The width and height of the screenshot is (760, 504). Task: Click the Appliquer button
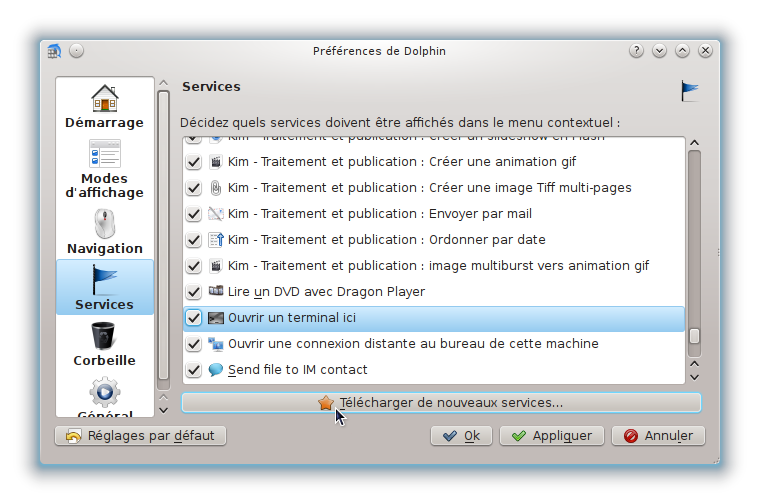[x=552, y=436]
